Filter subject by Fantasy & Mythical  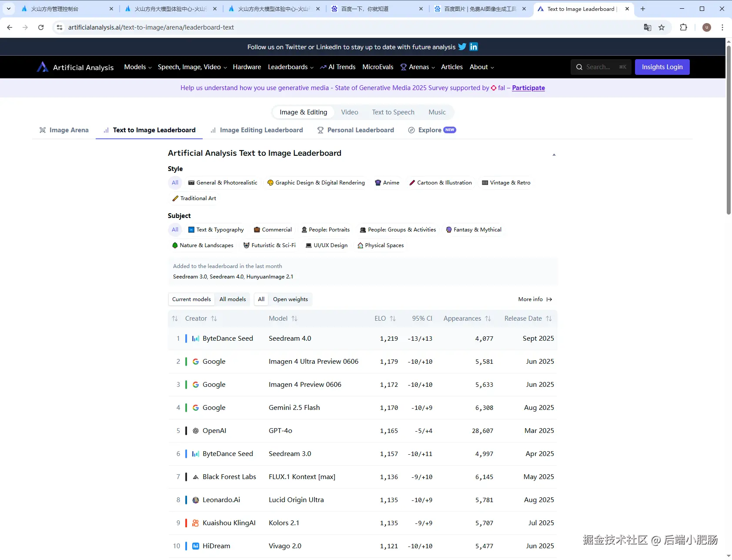coord(474,230)
